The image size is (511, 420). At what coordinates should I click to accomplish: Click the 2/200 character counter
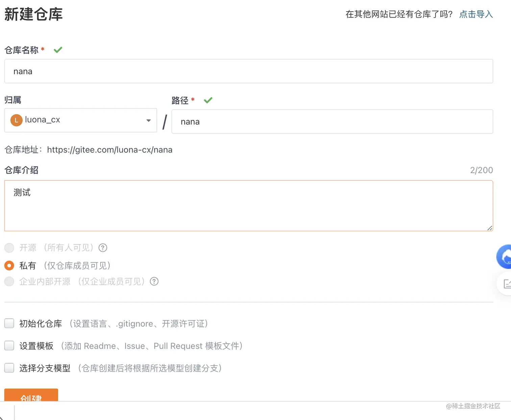[481, 170]
